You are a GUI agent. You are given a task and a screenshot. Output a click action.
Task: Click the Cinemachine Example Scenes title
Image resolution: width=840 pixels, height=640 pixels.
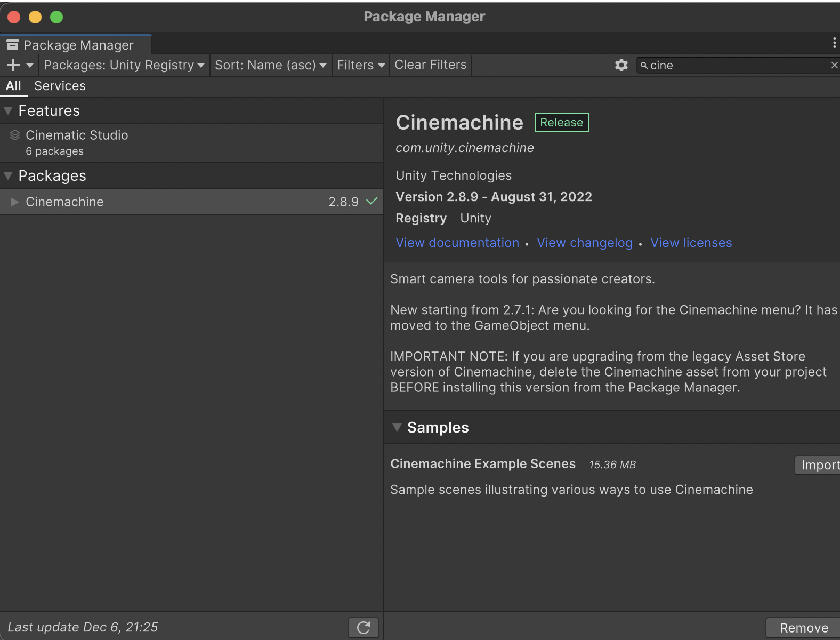click(483, 464)
